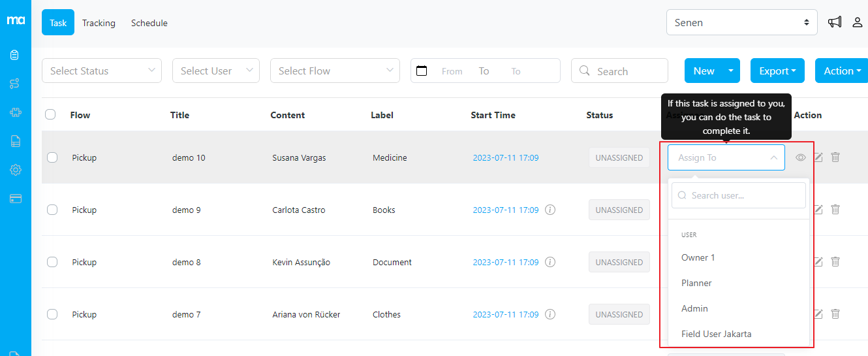Open the flow icon in left sidebar
This screenshot has width=868, height=356.
pos(15,84)
